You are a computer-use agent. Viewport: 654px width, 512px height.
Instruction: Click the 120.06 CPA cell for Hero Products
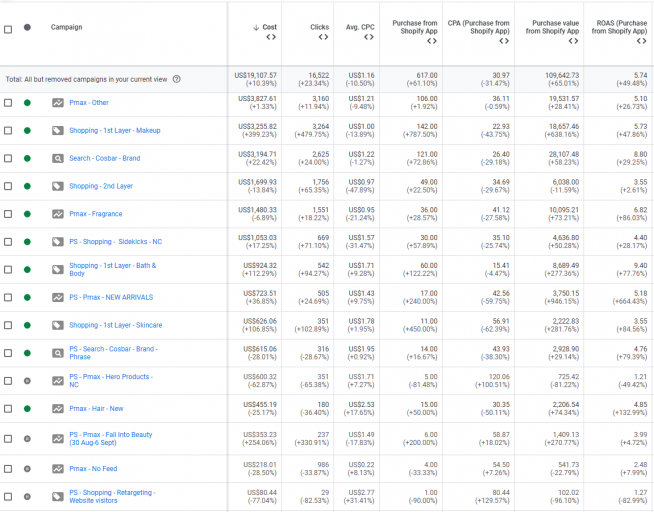499,377
